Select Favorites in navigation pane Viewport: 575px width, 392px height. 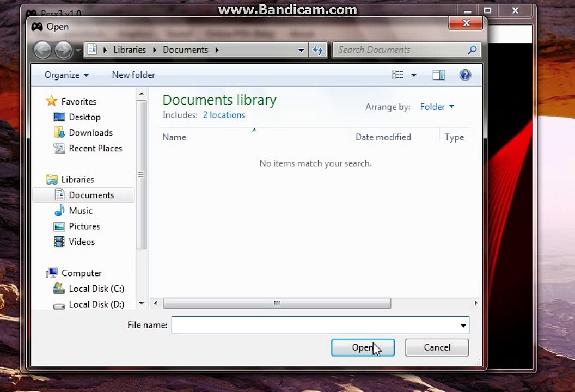[x=79, y=101]
